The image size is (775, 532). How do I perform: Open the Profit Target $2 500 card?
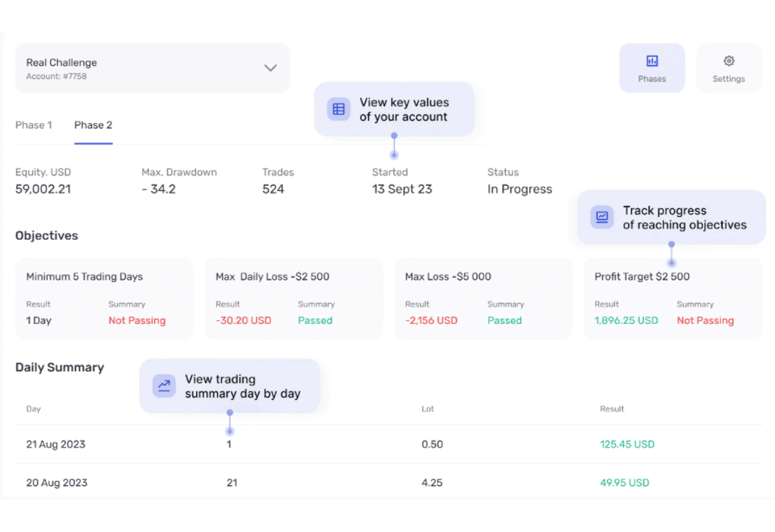[672, 298]
